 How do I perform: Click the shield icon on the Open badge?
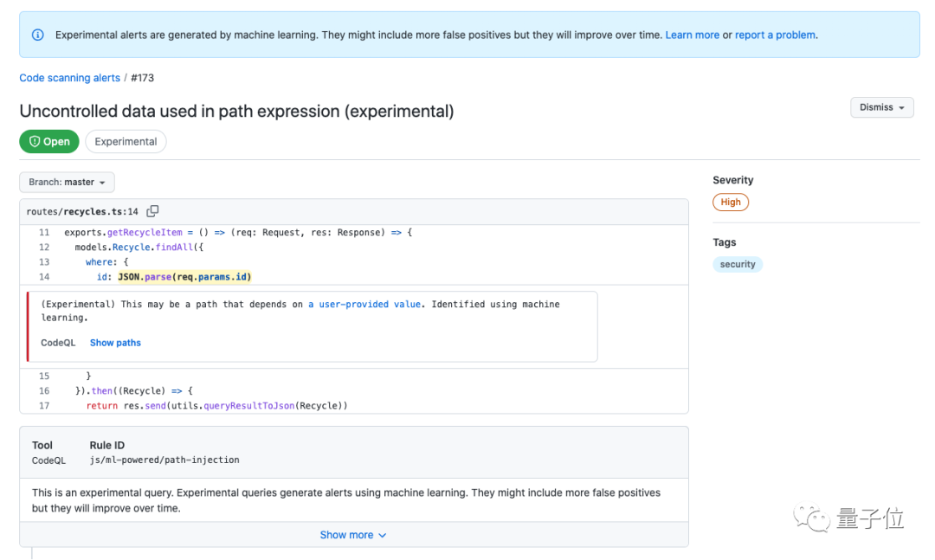pos(35,142)
